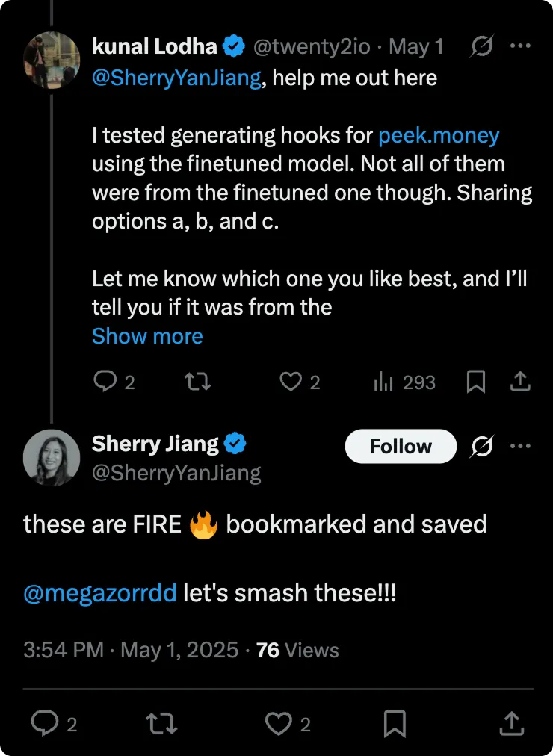Viewport: 553px width, 756px height.
Task: Repost Sherry Jiang's tweet
Action: (161, 724)
